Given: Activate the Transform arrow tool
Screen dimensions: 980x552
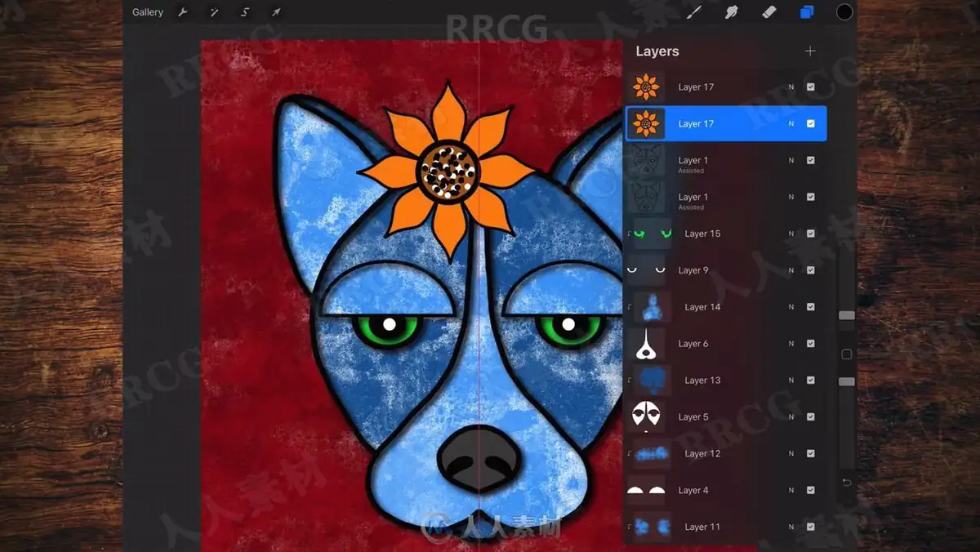Looking at the screenshot, I should point(276,12).
